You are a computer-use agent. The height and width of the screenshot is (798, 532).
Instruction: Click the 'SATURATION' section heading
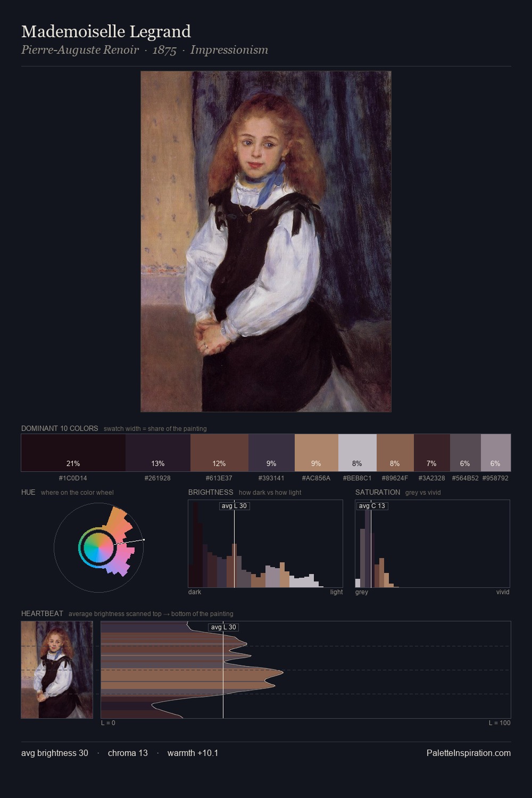(x=378, y=492)
